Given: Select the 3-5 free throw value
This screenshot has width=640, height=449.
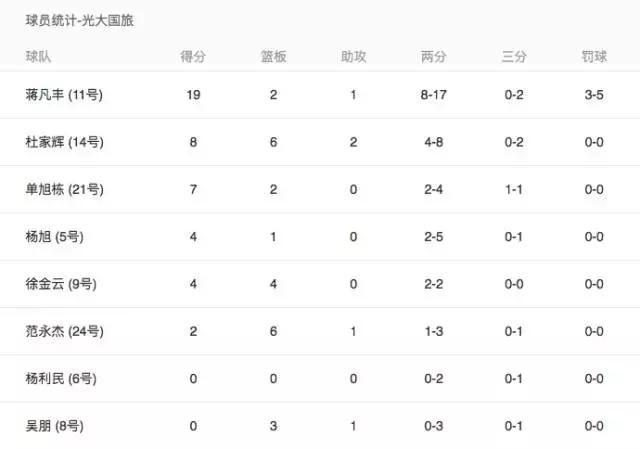Looking at the screenshot, I should [594, 95].
